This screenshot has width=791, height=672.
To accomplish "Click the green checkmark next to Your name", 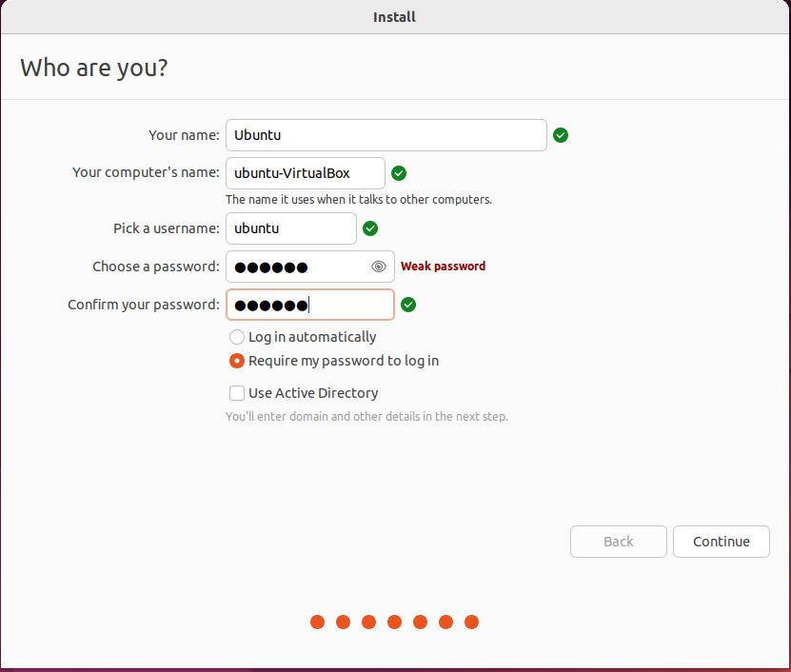I will (561, 135).
